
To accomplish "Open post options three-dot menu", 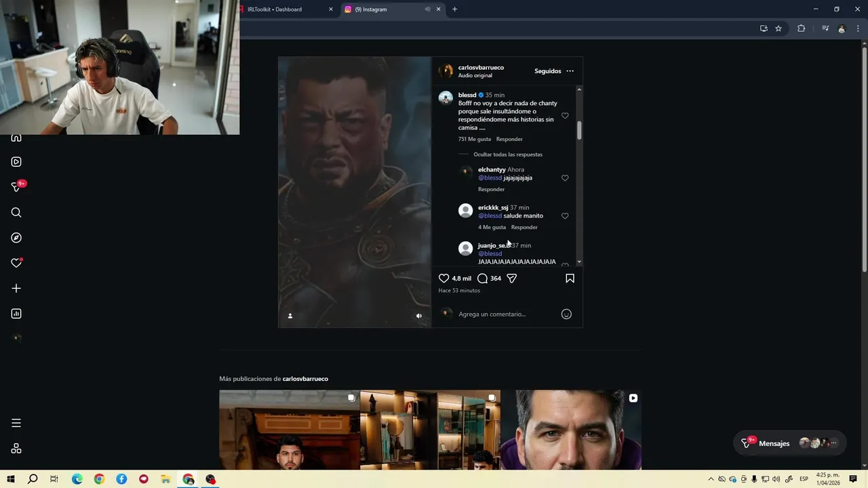I will 570,71.
